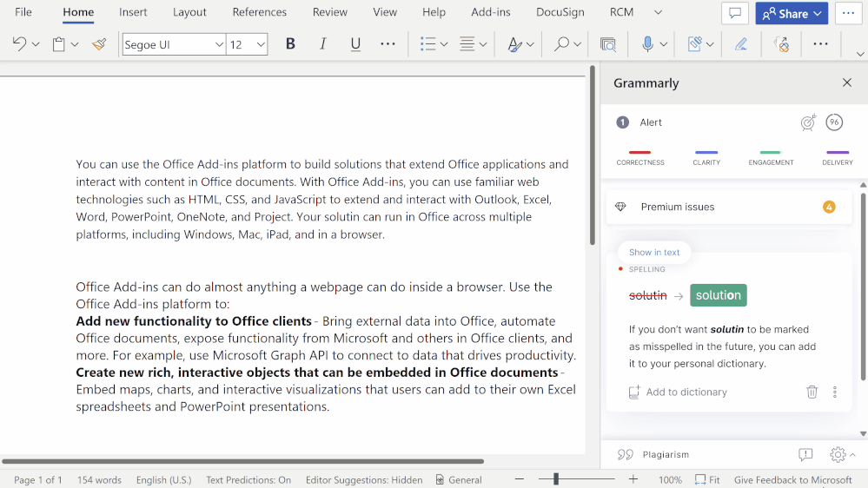
Task: Expand the alignment dropdown arrow
Action: click(483, 44)
